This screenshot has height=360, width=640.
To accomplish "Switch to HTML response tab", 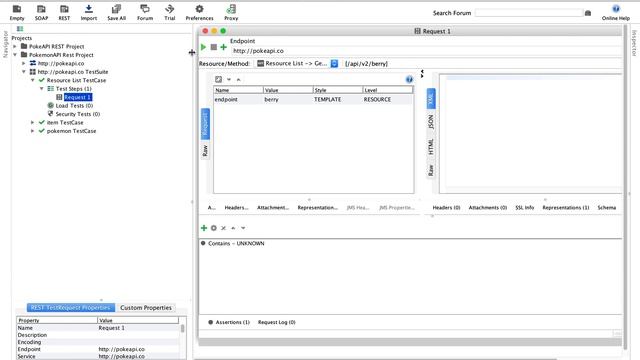I will 431,147.
